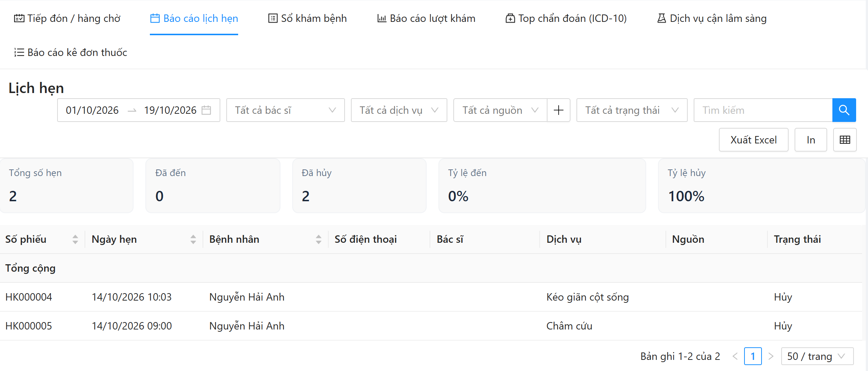868x371 pixels.
Task: Click the Tìm kiếm search field
Action: (763, 110)
